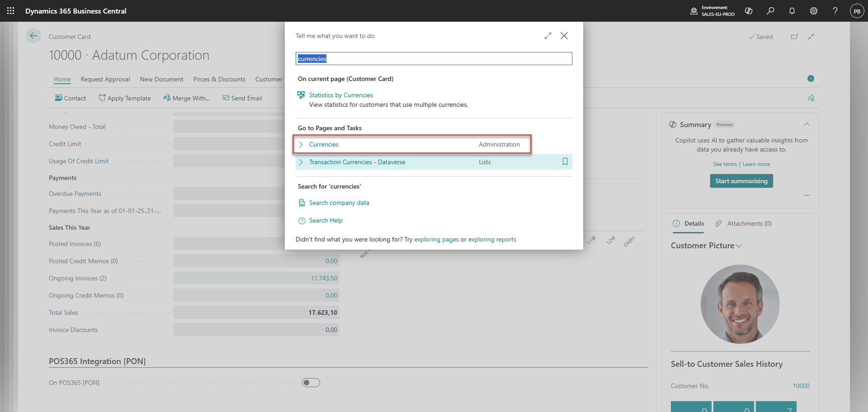Click the Start summarising button
This screenshot has height=412, width=868.
point(741,181)
